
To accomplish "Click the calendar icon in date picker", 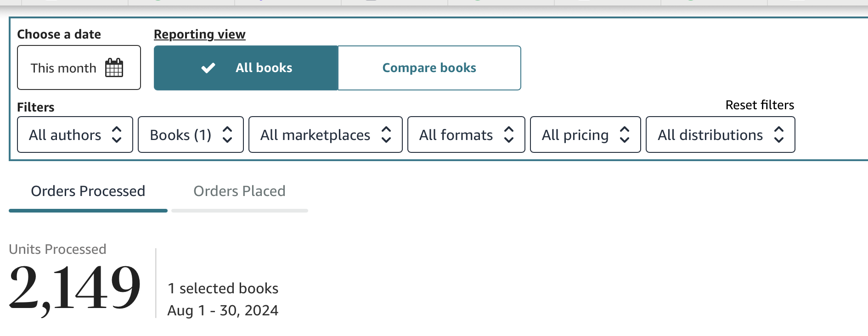I will [114, 68].
